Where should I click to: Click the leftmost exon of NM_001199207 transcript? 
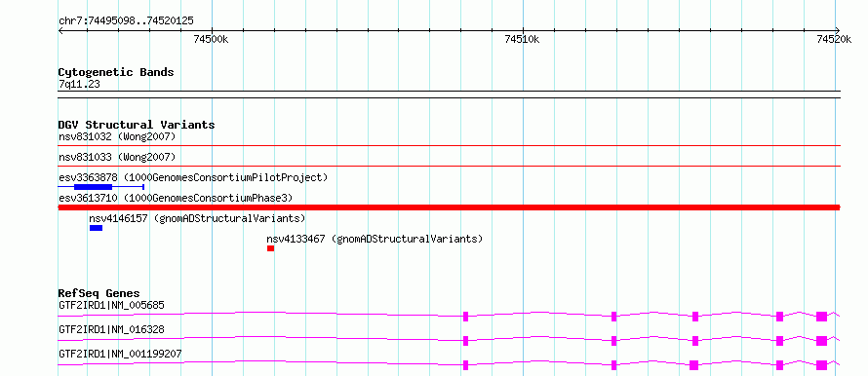(x=465, y=365)
